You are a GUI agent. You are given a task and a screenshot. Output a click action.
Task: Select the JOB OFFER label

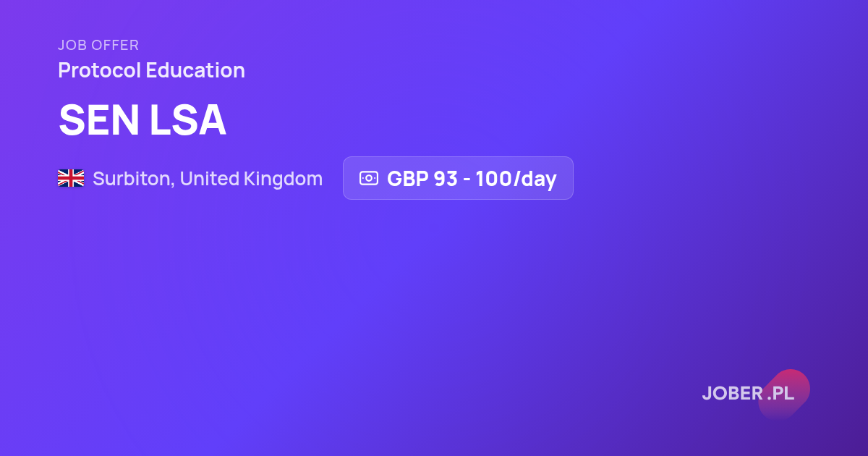coord(98,46)
